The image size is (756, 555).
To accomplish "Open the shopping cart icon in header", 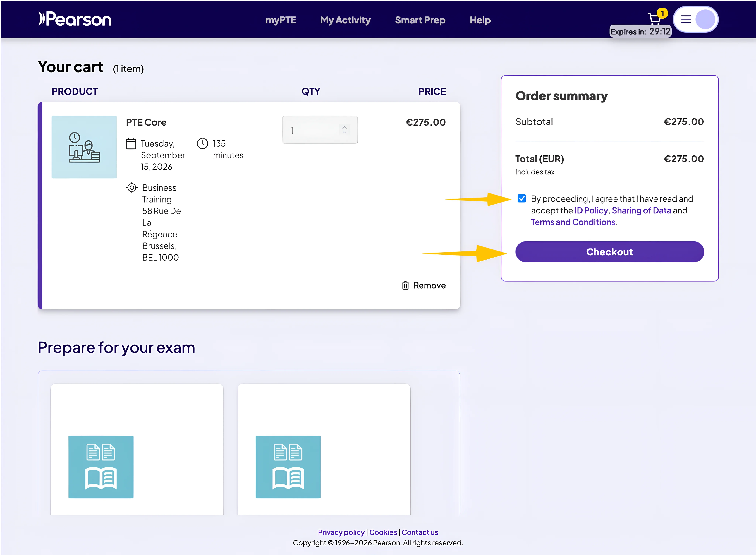I will tap(654, 19).
